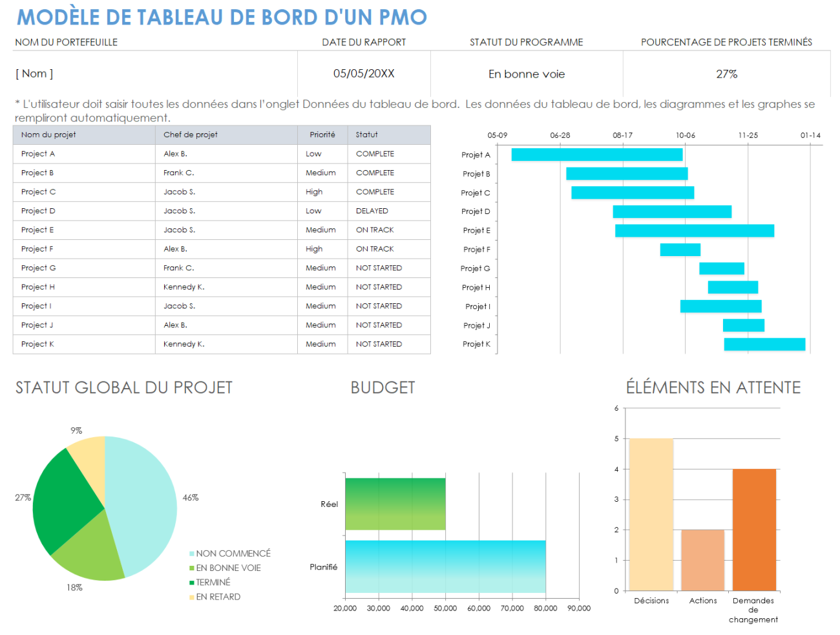Click the EN BONNE VOIE legend marker
840x635 pixels.
click(191, 568)
